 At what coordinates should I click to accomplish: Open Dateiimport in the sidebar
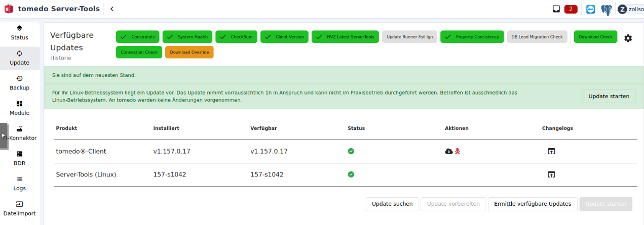19,208
